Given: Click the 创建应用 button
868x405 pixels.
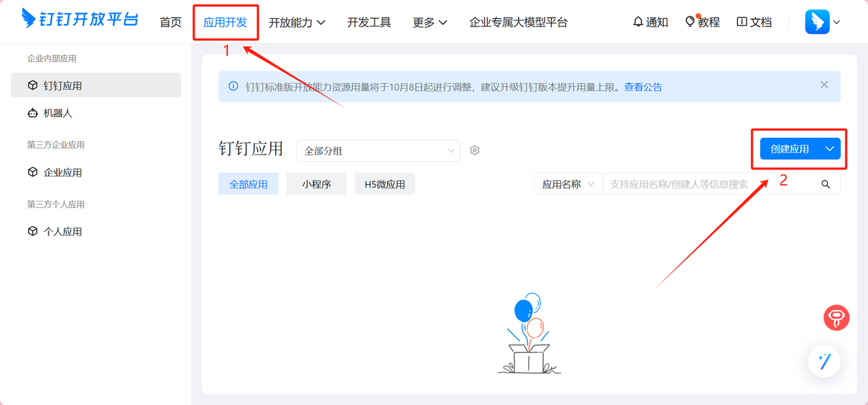Looking at the screenshot, I should coord(789,149).
